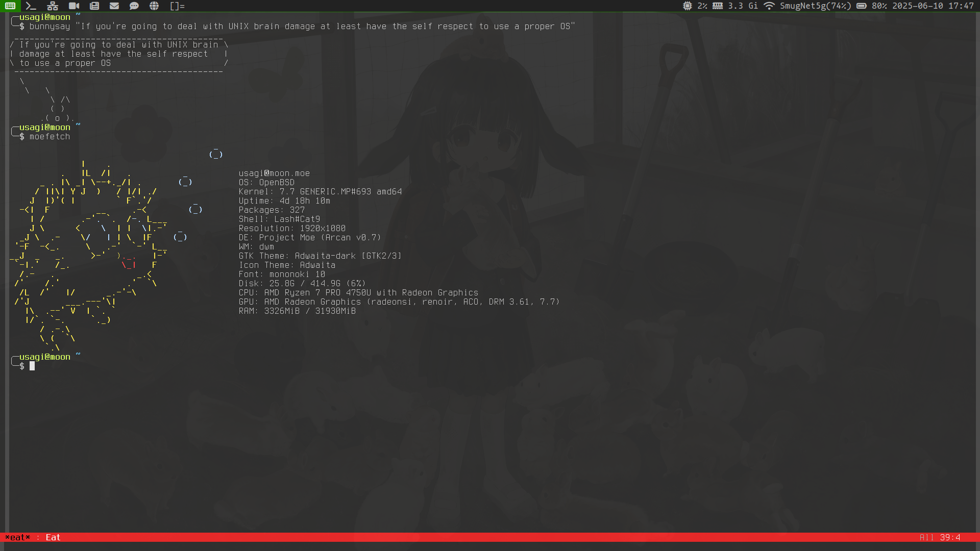Click the bunnysay command line text
The image size is (980, 551).
click(x=302, y=27)
